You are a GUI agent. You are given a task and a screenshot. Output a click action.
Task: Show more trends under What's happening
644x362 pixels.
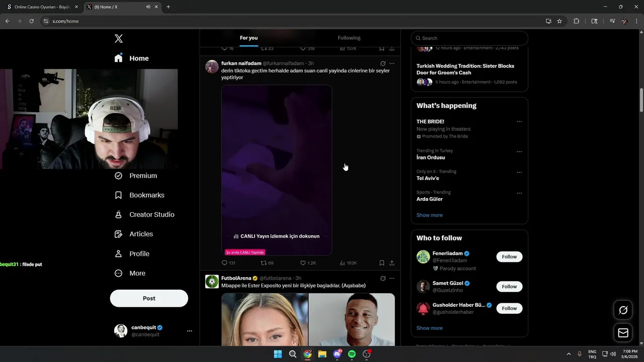pyautogui.click(x=430, y=215)
